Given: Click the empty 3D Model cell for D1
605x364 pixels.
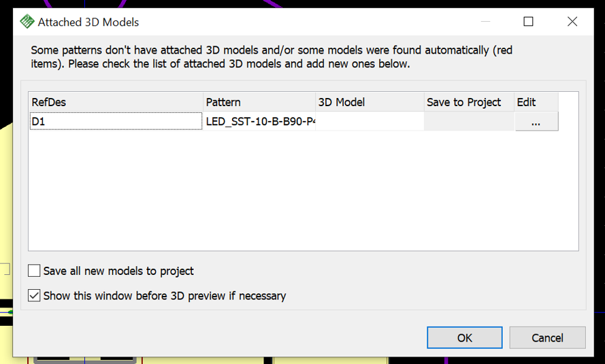Looking at the screenshot, I should 370,122.
